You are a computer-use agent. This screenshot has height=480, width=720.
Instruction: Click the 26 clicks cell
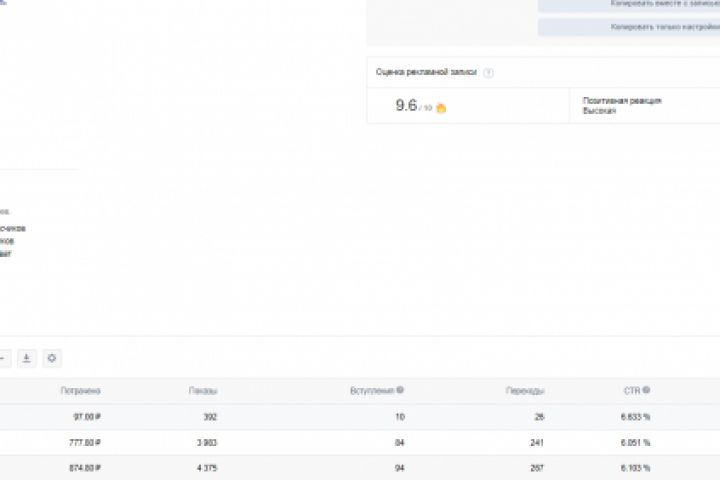540,417
